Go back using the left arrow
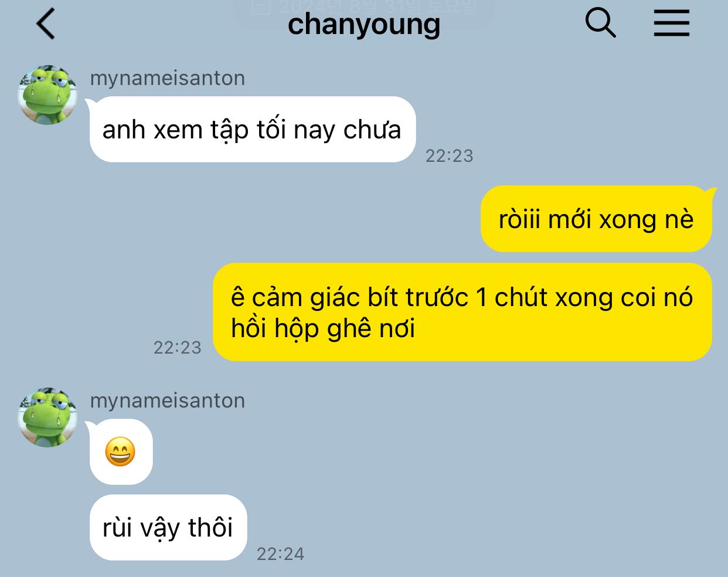The width and height of the screenshot is (728, 577). click(45, 24)
